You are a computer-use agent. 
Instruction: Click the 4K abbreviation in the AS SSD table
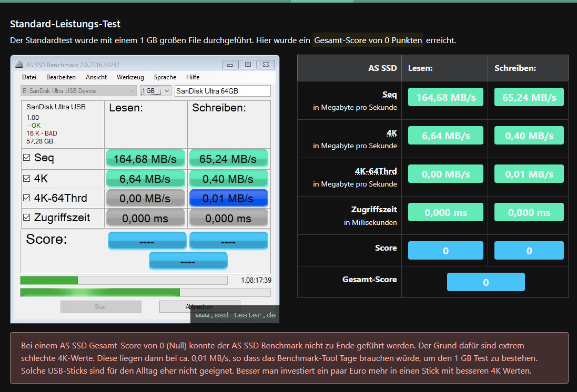click(391, 133)
